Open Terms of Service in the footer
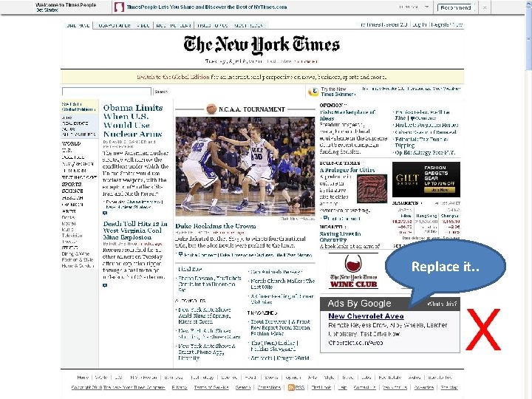This screenshot has width=532, height=399. click(211, 387)
